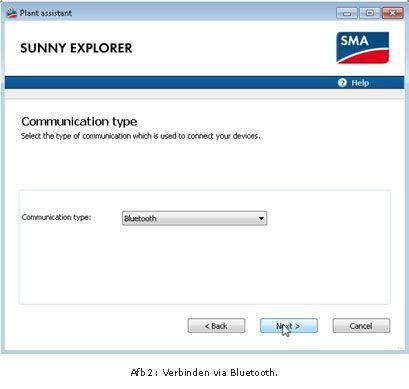This screenshot has height=389, width=409.
Task: Click the SUNNY EXPLORER heading
Action: (76, 48)
